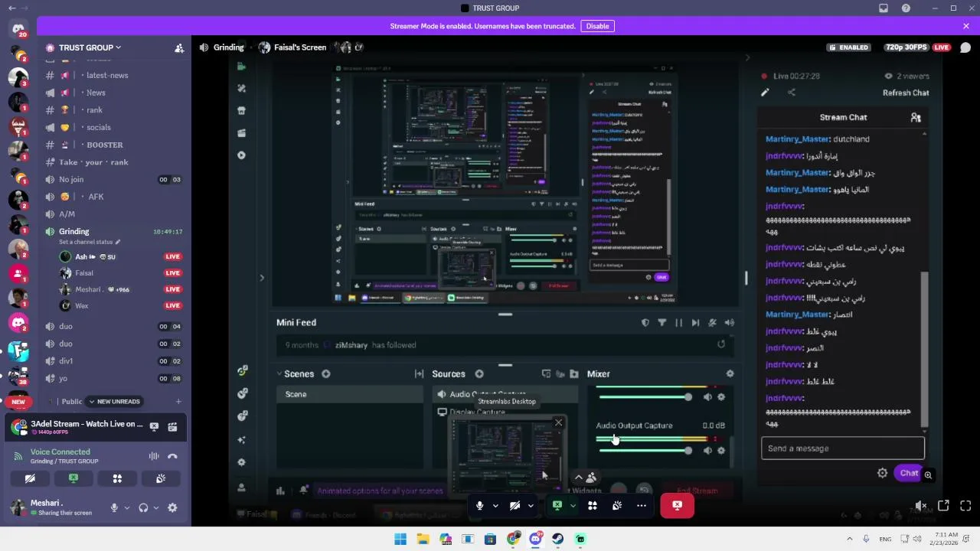Open the socials channel

click(99, 127)
